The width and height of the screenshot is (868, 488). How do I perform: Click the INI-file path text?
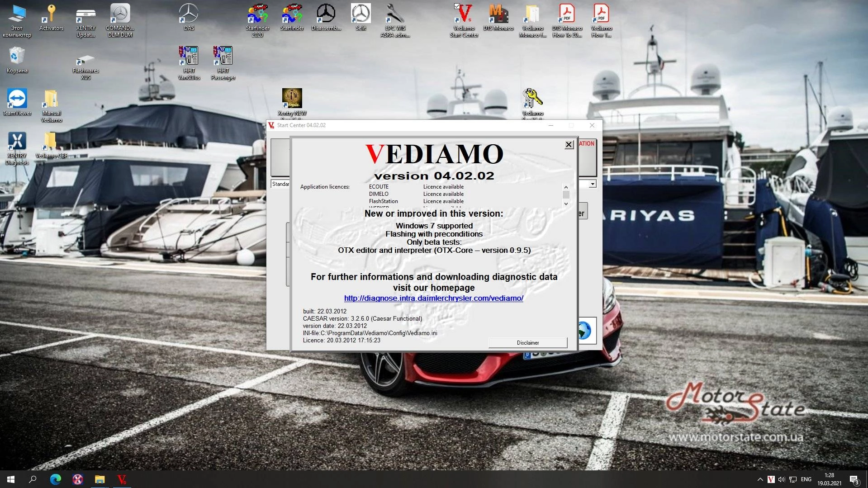pyautogui.click(x=370, y=333)
